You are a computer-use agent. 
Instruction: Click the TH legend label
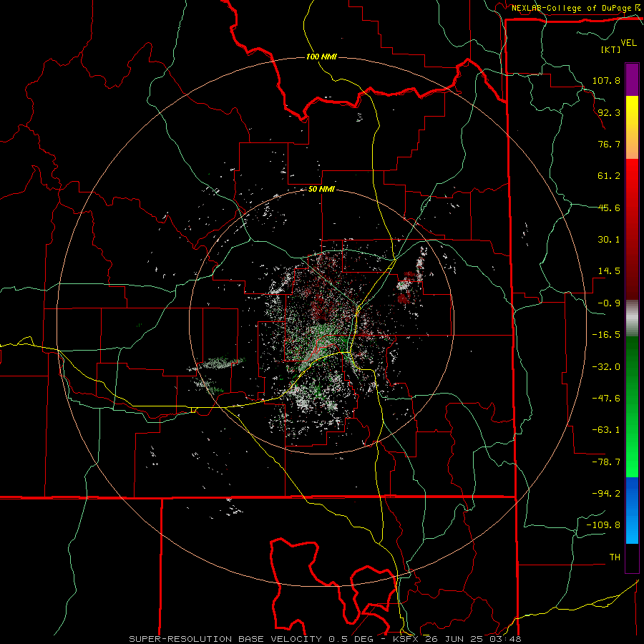click(615, 557)
